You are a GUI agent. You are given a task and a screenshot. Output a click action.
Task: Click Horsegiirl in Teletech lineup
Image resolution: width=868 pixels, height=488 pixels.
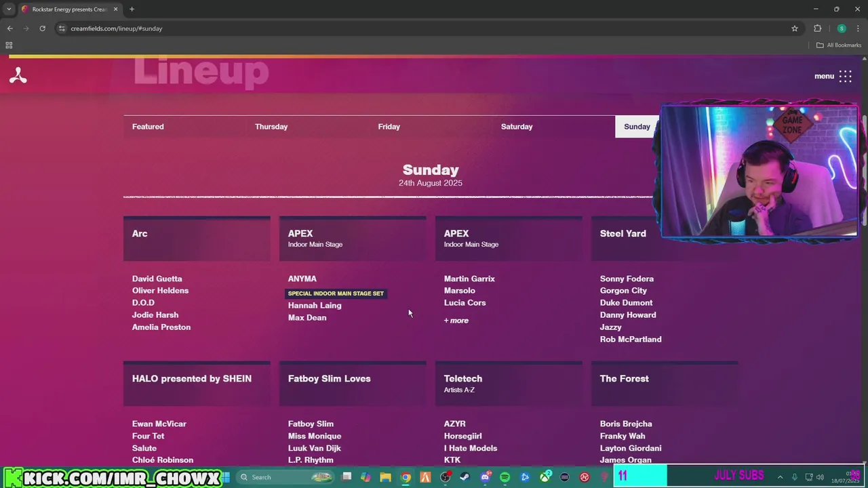tap(463, 436)
